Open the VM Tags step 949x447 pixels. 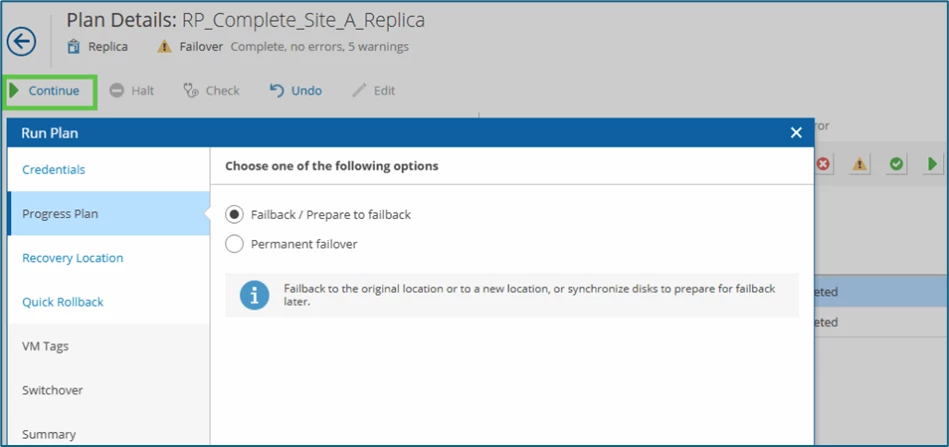tap(46, 346)
